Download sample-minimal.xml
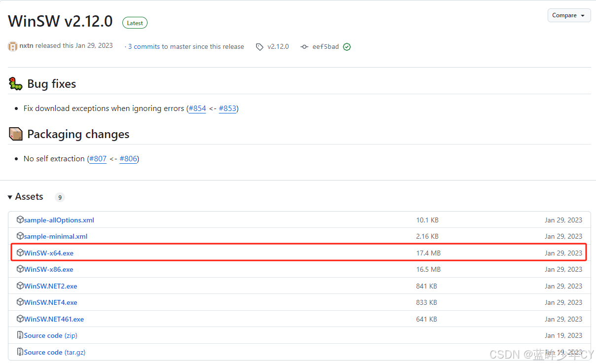 click(x=55, y=236)
